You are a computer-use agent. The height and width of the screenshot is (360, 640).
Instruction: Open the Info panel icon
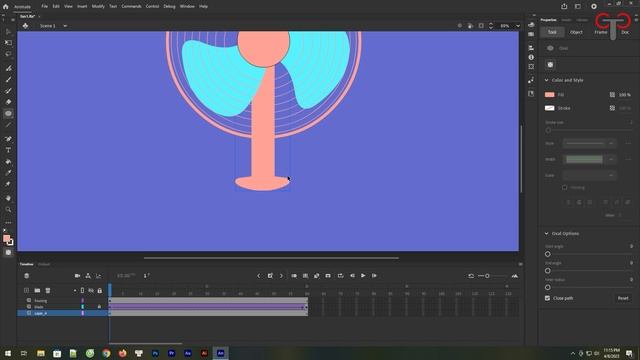(x=531, y=57)
